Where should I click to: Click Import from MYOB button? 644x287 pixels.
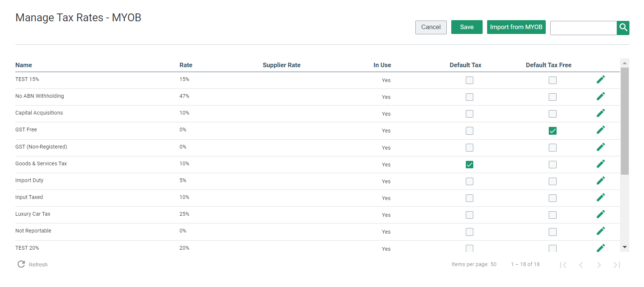click(x=516, y=27)
